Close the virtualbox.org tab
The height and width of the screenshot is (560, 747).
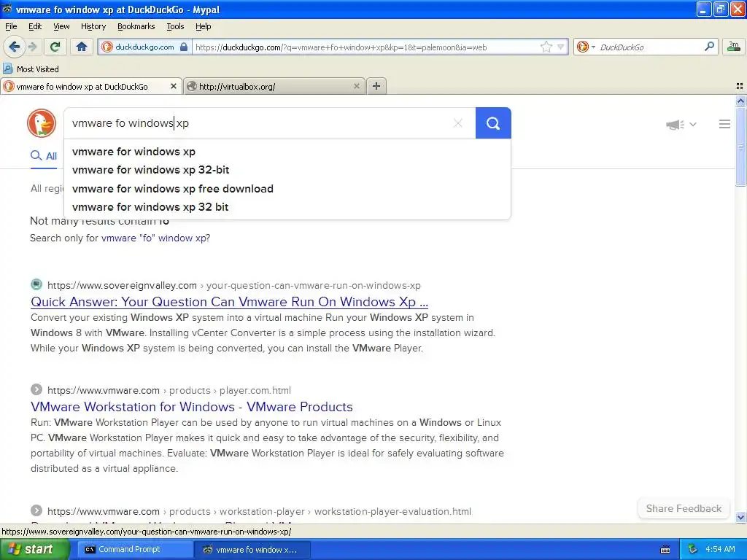356,86
